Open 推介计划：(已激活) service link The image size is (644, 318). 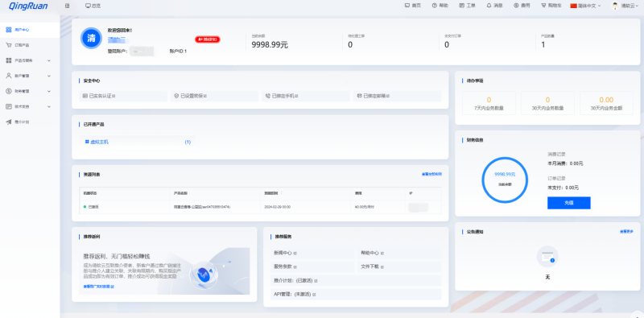(356, 281)
